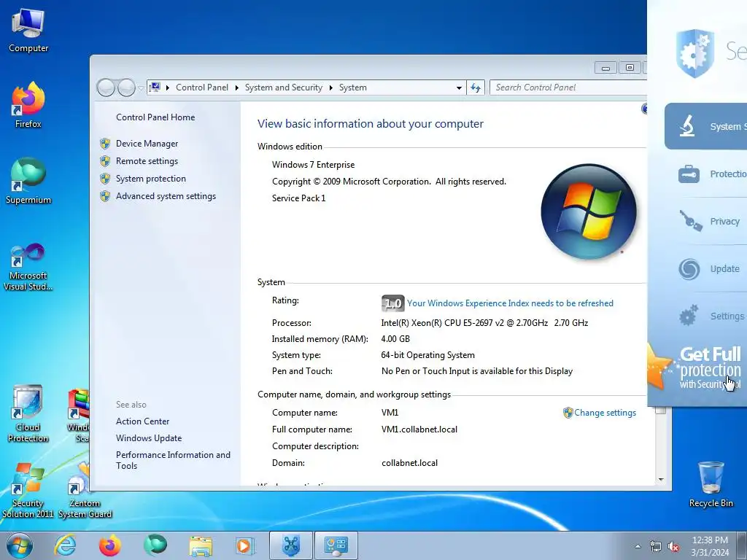Click the System breadcrumb
Viewport: 747px width, 560px height.
tap(353, 87)
